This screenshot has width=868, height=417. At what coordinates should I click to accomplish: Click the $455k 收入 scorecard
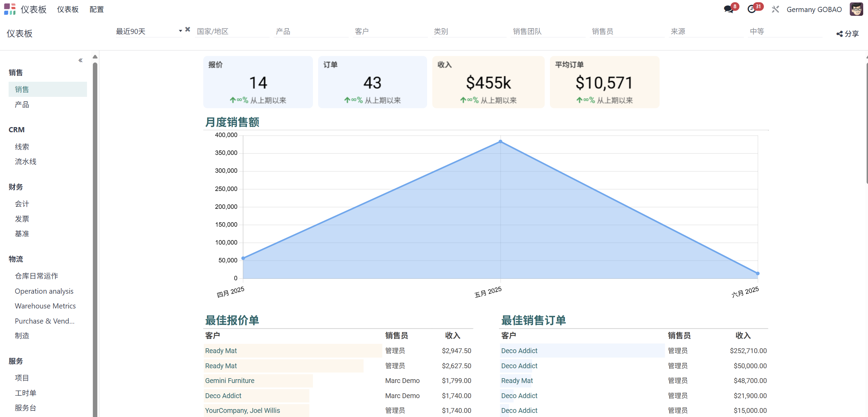[488, 82]
